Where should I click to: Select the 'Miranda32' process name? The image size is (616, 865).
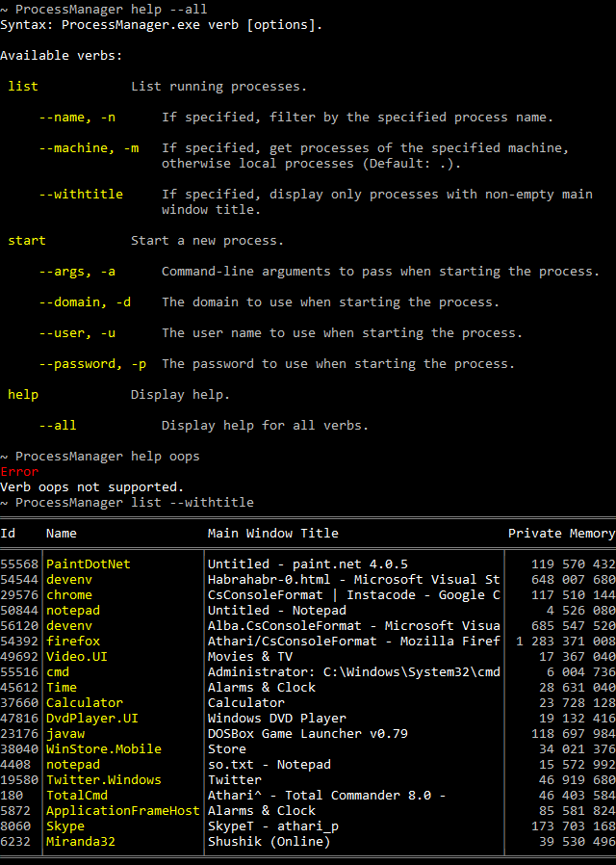(81, 843)
